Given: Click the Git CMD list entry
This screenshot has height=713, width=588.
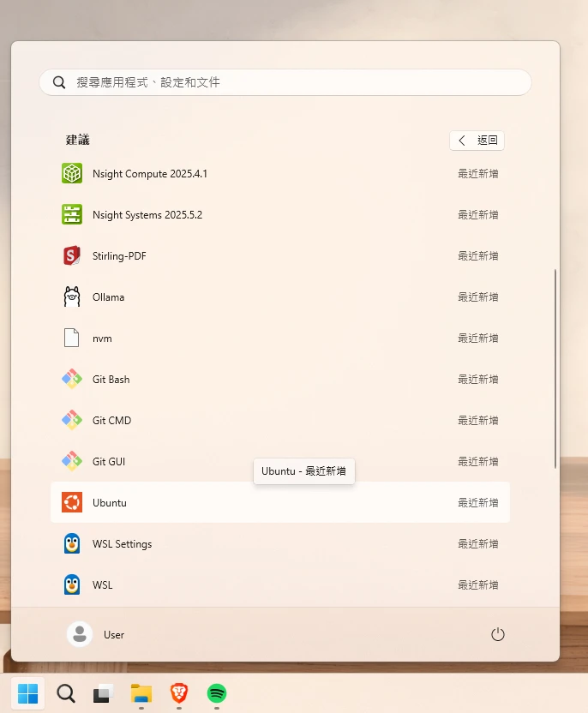Looking at the screenshot, I should (279, 420).
